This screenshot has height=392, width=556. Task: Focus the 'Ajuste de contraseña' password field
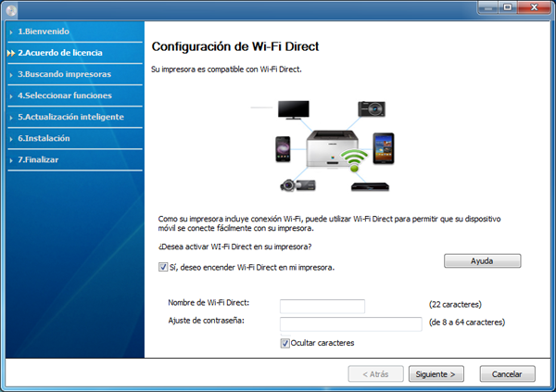(x=350, y=323)
